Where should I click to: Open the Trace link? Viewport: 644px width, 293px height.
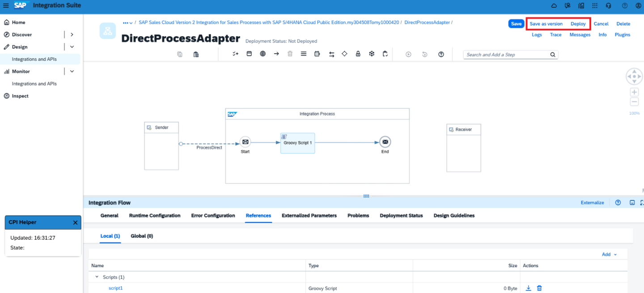(x=556, y=34)
